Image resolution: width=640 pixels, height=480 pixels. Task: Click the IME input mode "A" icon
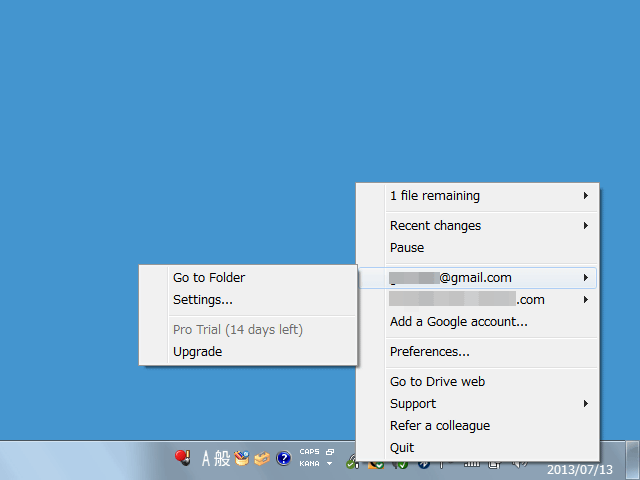(206, 458)
